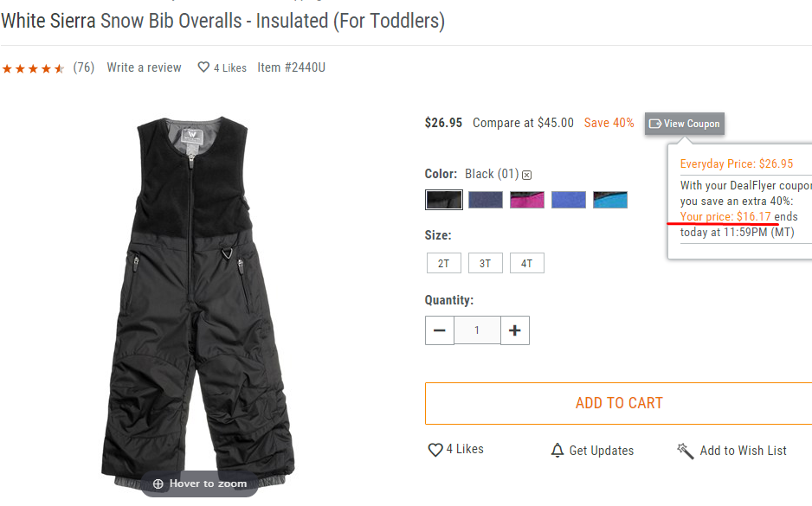Click the star rating icons

33,68
